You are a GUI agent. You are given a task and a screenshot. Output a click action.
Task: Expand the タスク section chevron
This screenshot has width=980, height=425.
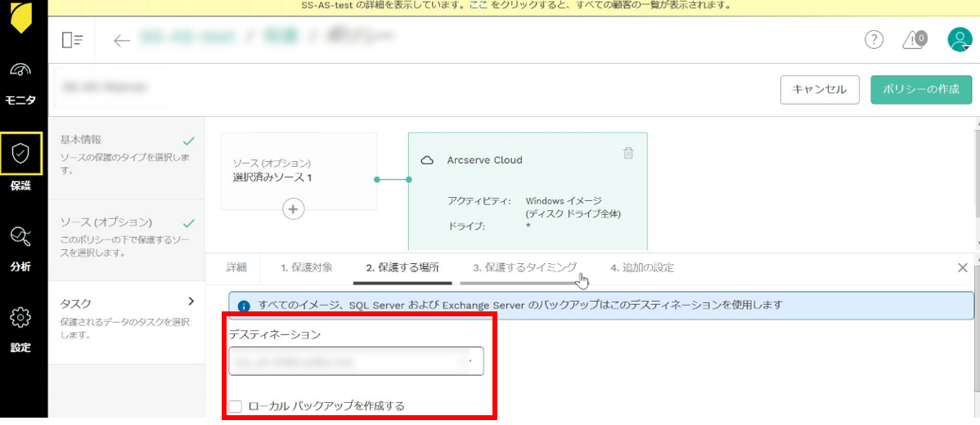(x=191, y=302)
